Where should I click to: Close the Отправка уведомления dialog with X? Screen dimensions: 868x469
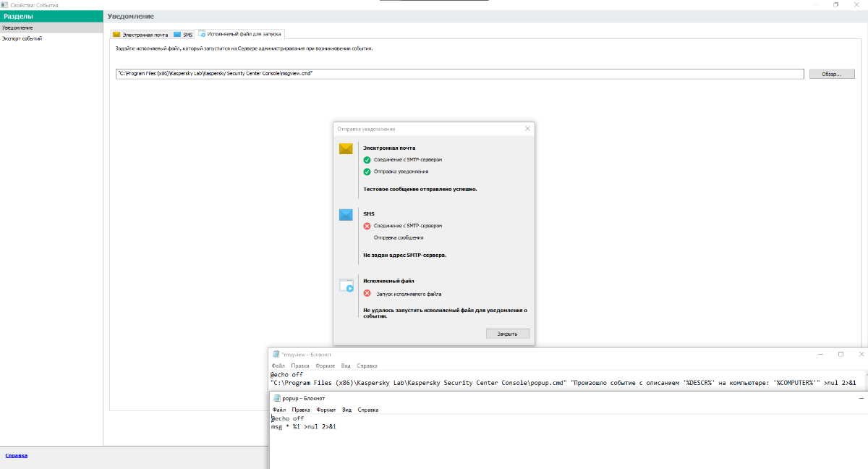coord(527,128)
